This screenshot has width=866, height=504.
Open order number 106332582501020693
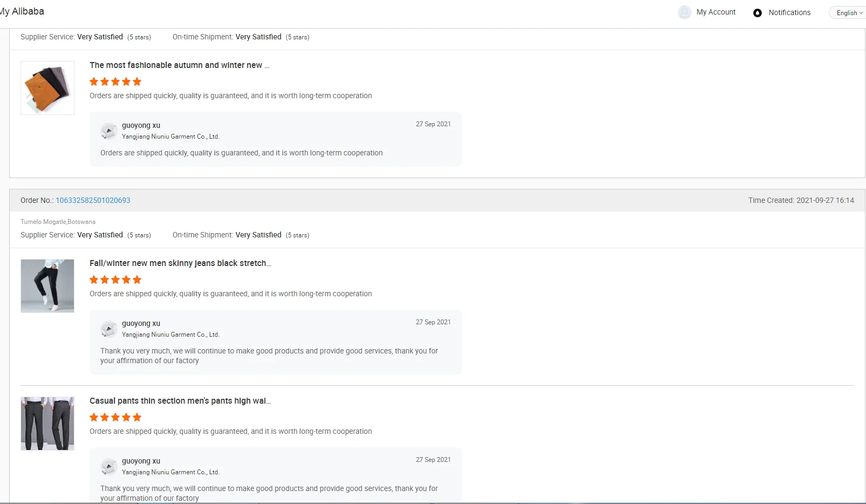[x=93, y=200]
